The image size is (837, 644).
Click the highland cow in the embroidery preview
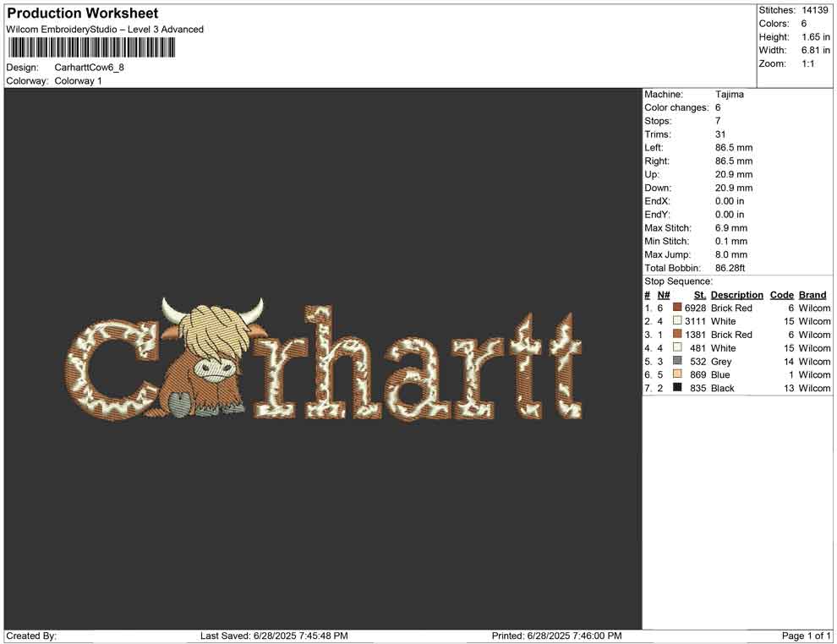212,357
